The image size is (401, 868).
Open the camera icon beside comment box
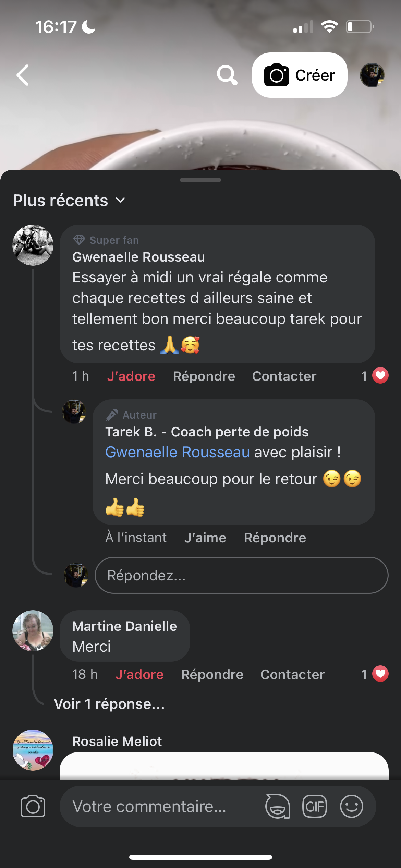[33, 806]
